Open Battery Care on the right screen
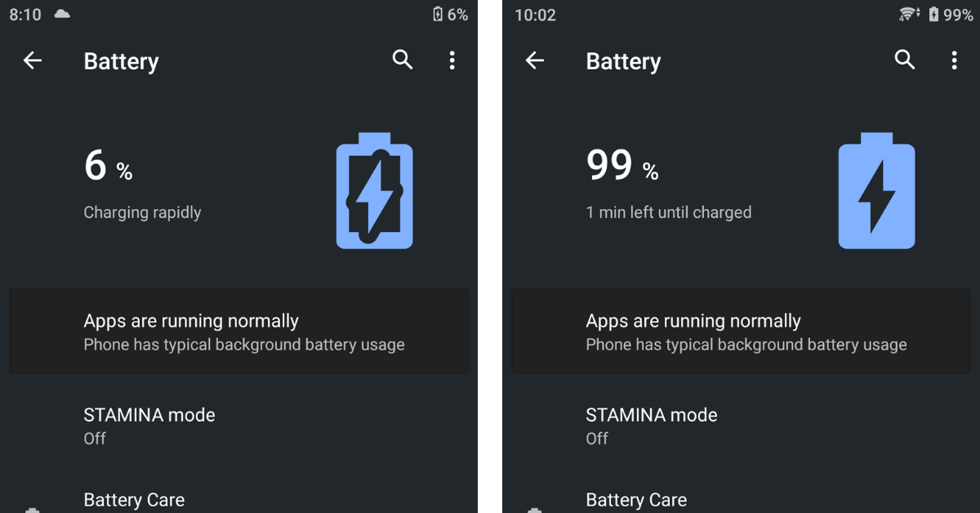 (741, 500)
